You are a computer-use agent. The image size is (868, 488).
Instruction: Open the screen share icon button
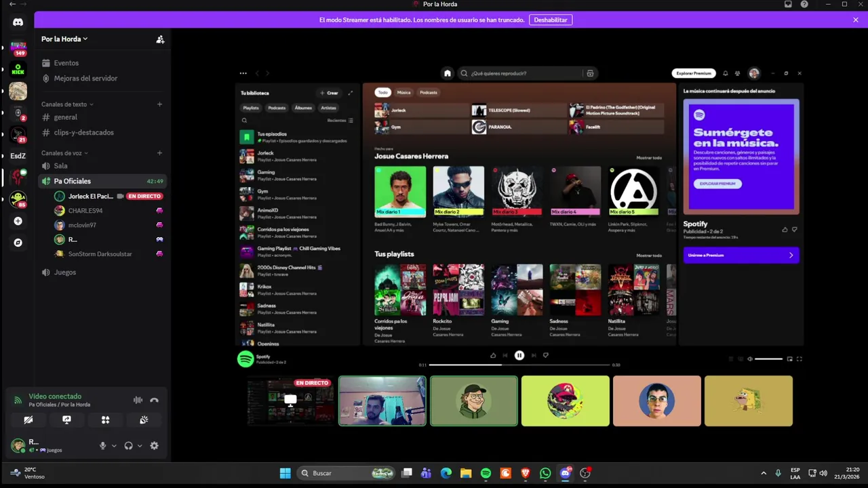click(x=66, y=420)
